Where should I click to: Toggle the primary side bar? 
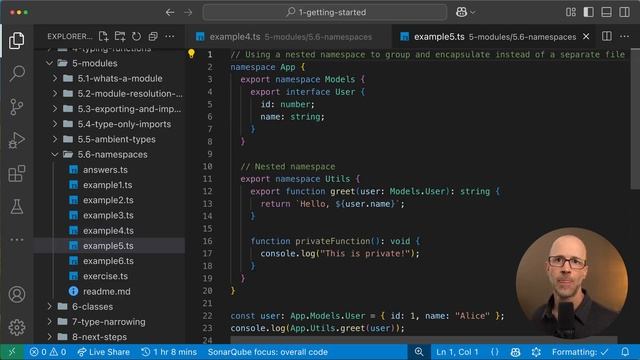pos(589,12)
